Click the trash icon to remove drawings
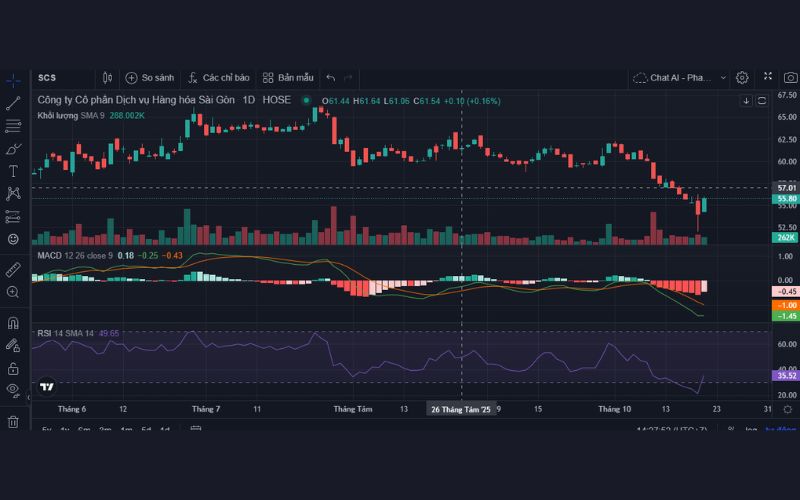 coord(13,421)
